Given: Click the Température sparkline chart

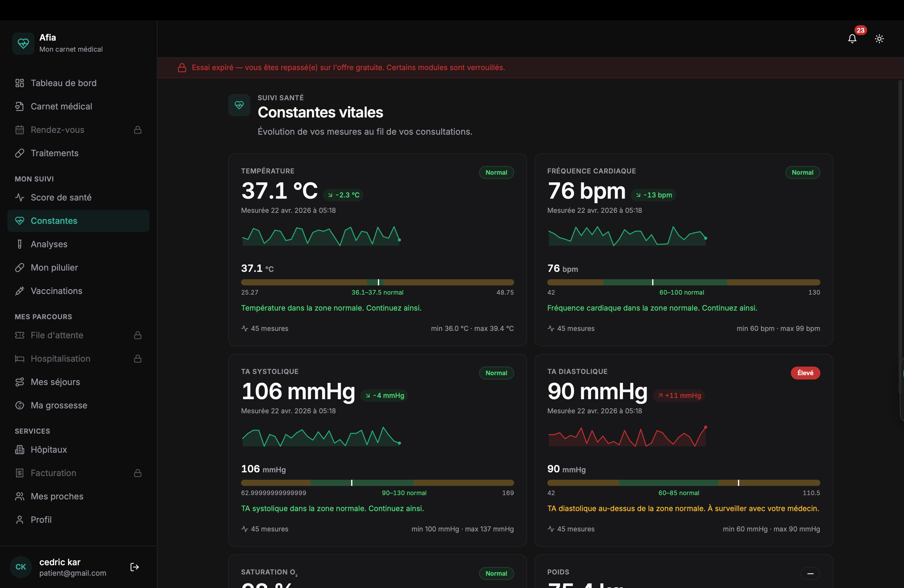Looking at the screenshot, I should coord(321,236).
